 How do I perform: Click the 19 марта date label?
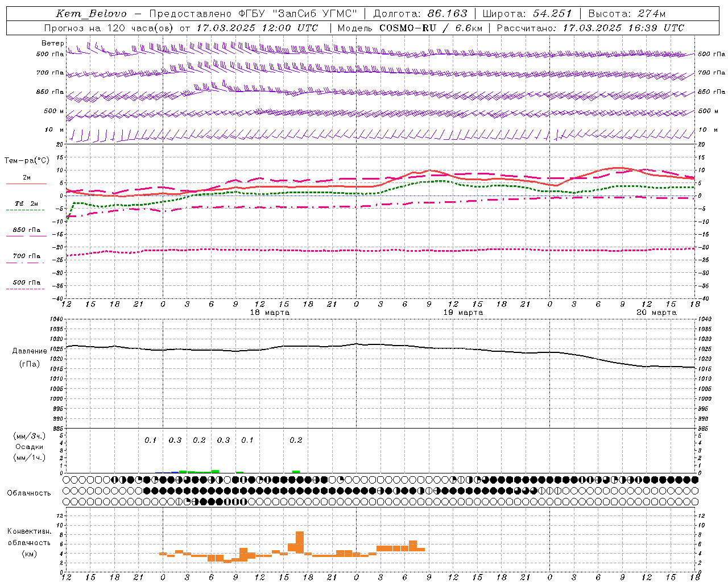coord(464,313)
